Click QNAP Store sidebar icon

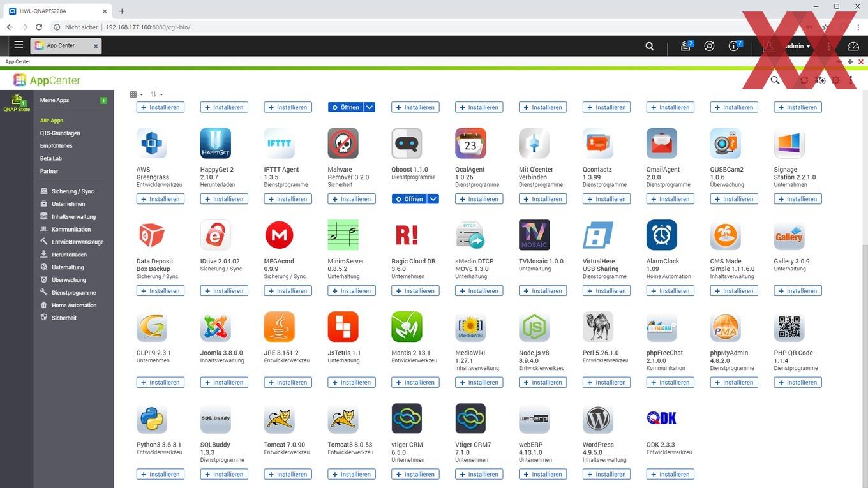pyautogui.click(x=17, y=103)
